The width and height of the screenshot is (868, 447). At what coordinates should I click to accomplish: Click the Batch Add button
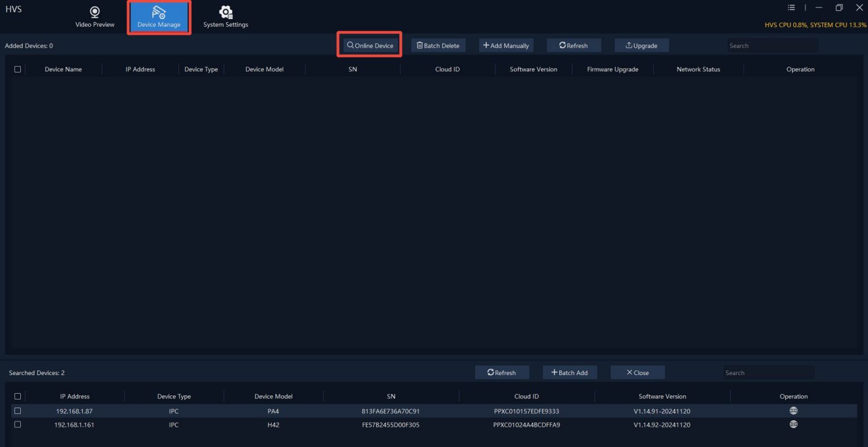pos(570,372)
